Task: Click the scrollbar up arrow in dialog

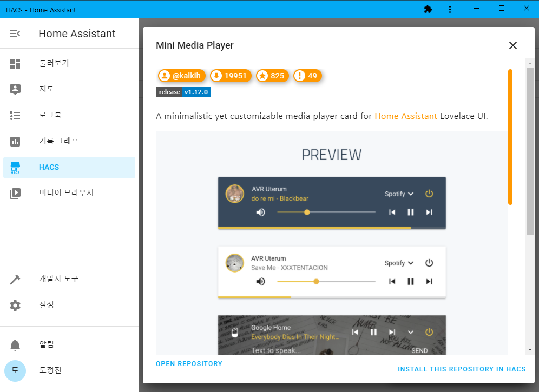Action: tap(530, 63)
